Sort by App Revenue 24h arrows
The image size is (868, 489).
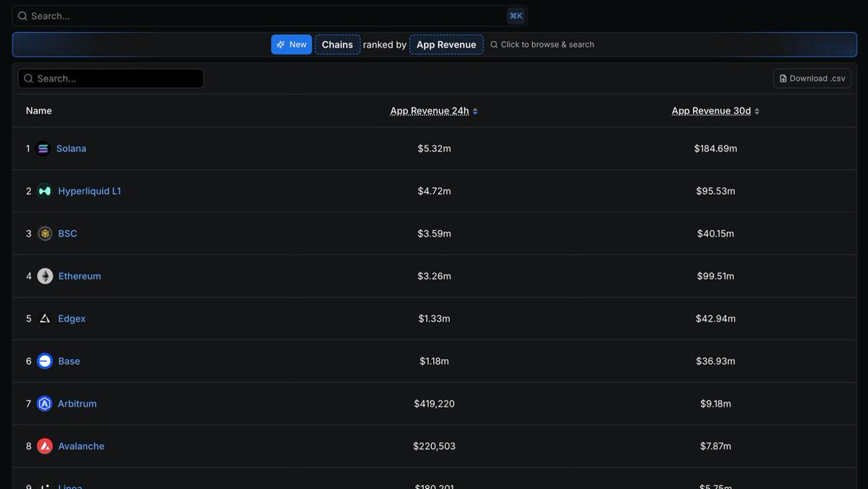coord(475,111)
